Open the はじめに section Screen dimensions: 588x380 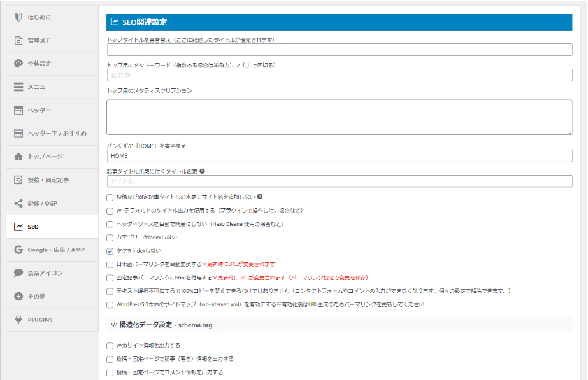(x=52, y=17)
